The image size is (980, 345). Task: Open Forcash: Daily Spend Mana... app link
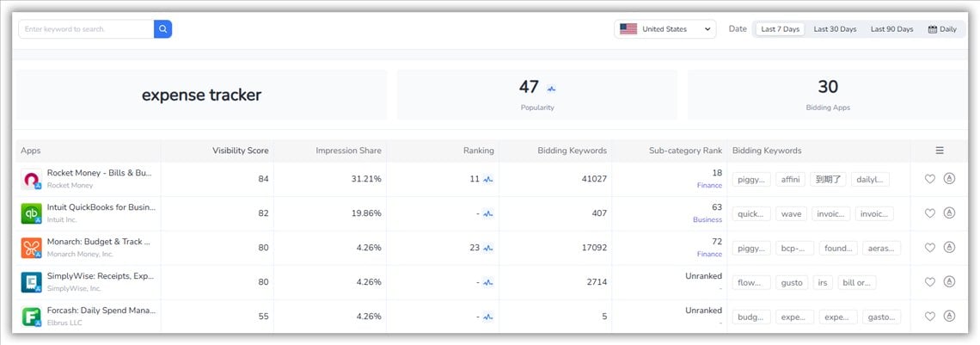102,311
